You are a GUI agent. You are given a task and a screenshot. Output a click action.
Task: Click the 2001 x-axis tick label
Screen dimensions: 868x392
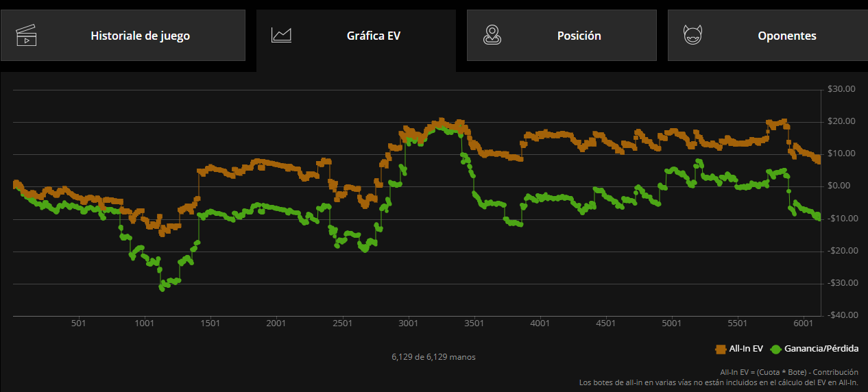[x=276, y=323]
